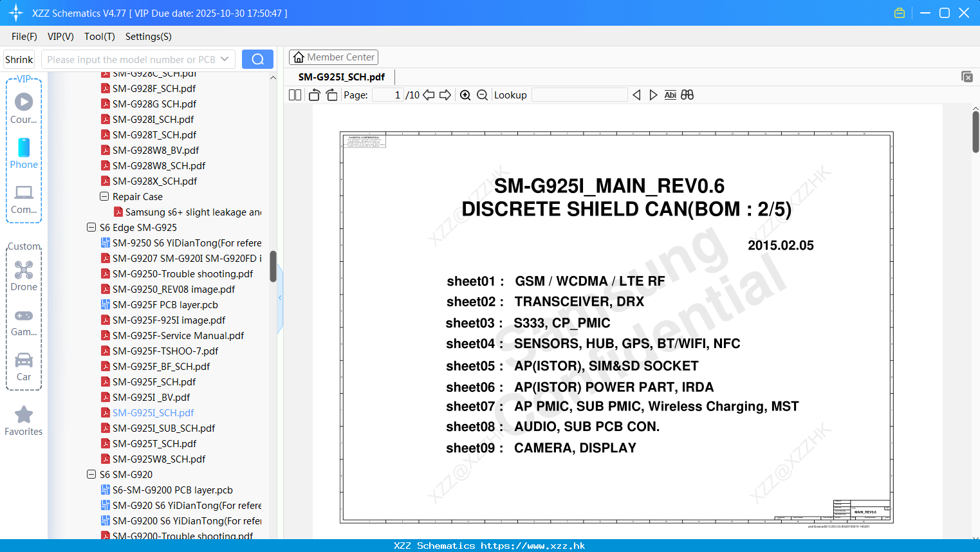This screenshot has height=552, width=980.
Task: Collapse the left panel via splitter handle
Action: click(280, 298)
